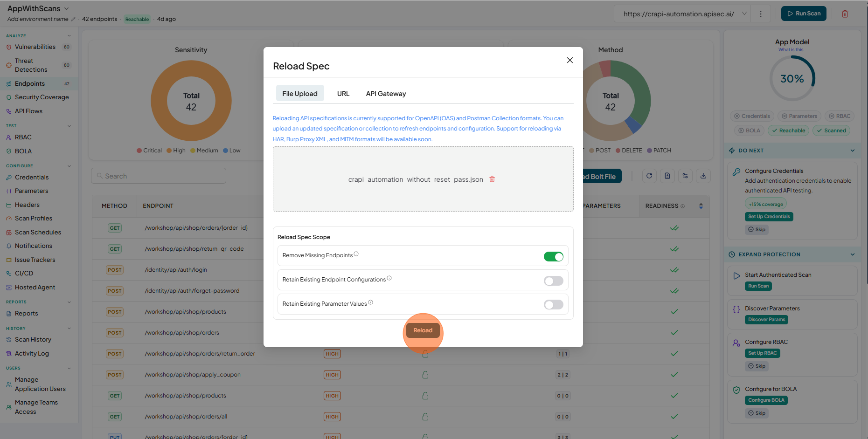This screenshot has height=439, width=868.
Task: Click lock icon in apply_coupon row
Action: [x=425, y=375]
